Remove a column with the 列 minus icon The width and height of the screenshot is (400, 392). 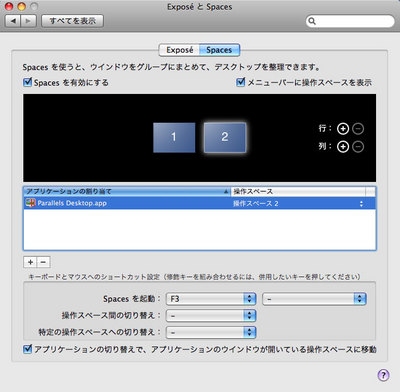(x=358, y=147)
